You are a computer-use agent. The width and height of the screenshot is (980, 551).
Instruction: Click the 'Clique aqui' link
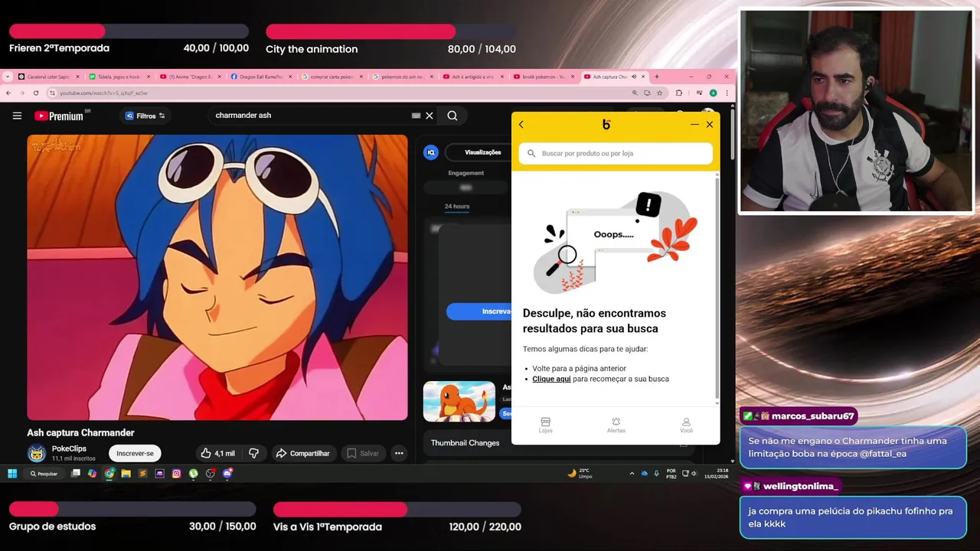point(551,379)
